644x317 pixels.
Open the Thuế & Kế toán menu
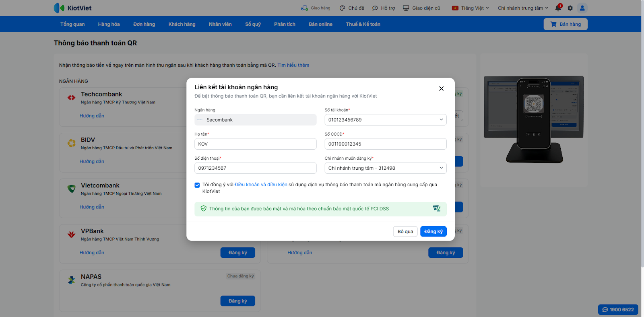point(363,24)
